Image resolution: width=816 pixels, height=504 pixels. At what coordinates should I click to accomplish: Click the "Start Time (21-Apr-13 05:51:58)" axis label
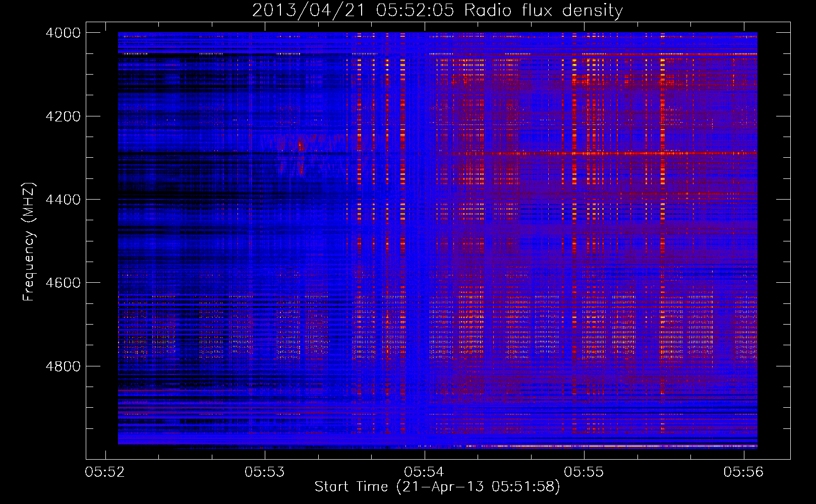(x=437, y=487)
